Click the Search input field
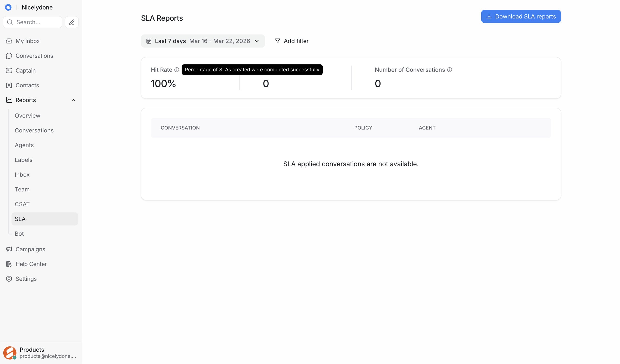This screenshot has height=364, width=620. 33,22
